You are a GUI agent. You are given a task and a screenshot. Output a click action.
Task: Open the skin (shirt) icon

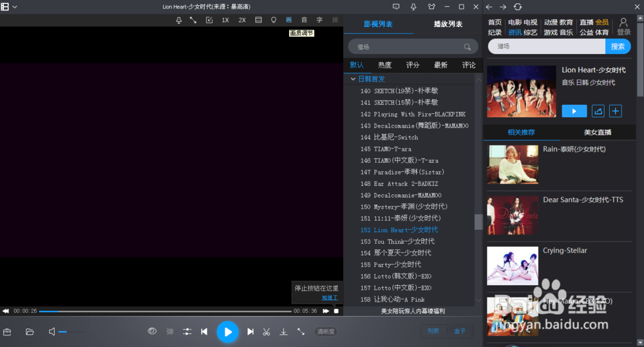(431, 6)
